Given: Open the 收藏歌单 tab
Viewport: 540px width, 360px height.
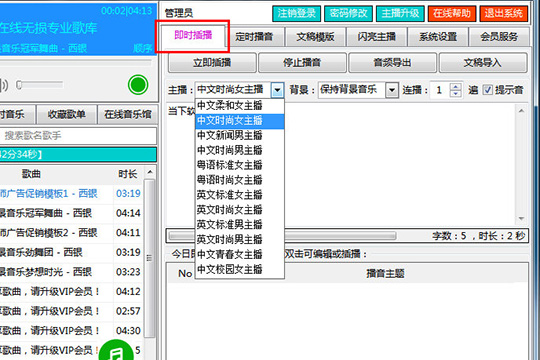Looking at the screenshot, I should coord(66,114).
